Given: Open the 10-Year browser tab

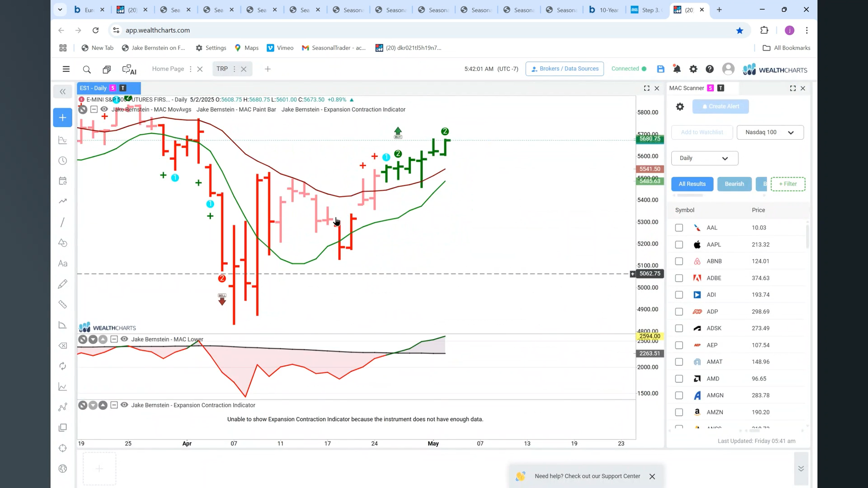Looking at the screenshot, I should pos(604,10).
